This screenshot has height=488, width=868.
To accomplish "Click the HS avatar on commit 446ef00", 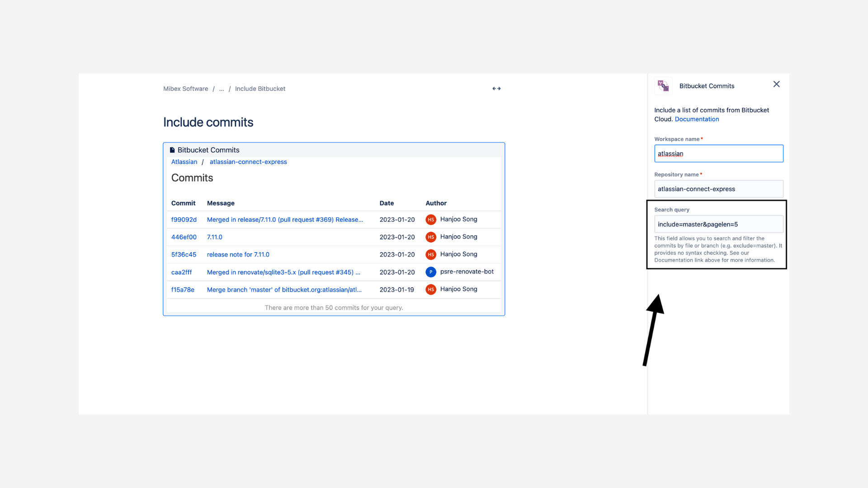I will tap(430, 237).
